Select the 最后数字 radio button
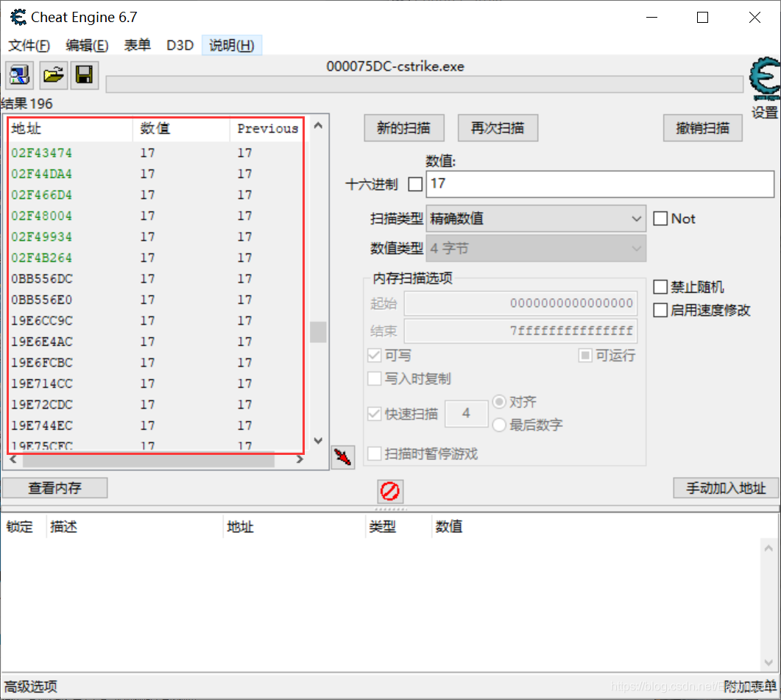781x700 pixels. pos(499,425)
